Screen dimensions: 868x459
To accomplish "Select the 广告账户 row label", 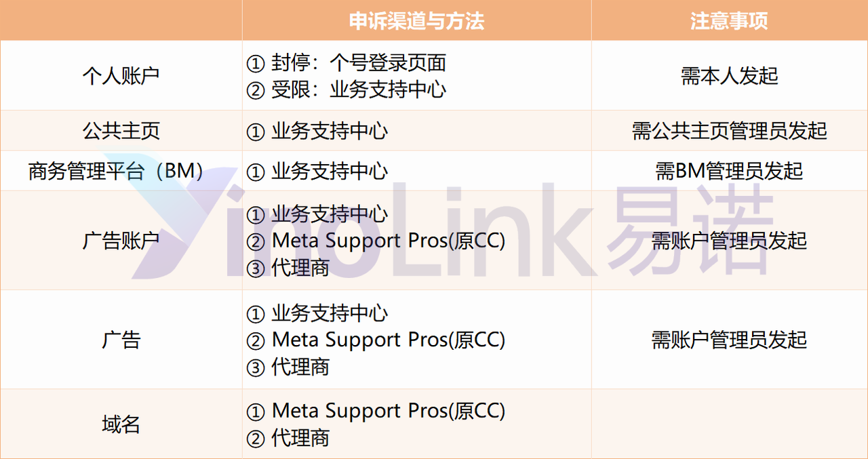I will [121, 241].
